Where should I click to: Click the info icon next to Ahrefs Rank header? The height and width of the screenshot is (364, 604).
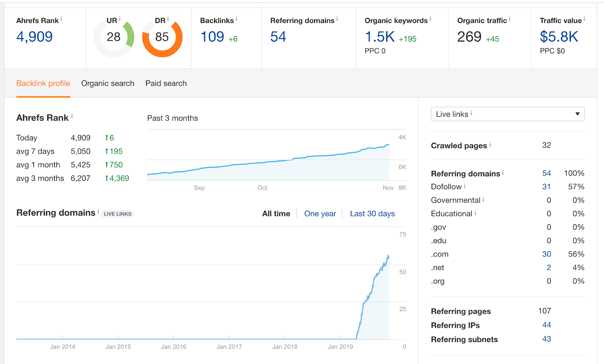point(61,19)
